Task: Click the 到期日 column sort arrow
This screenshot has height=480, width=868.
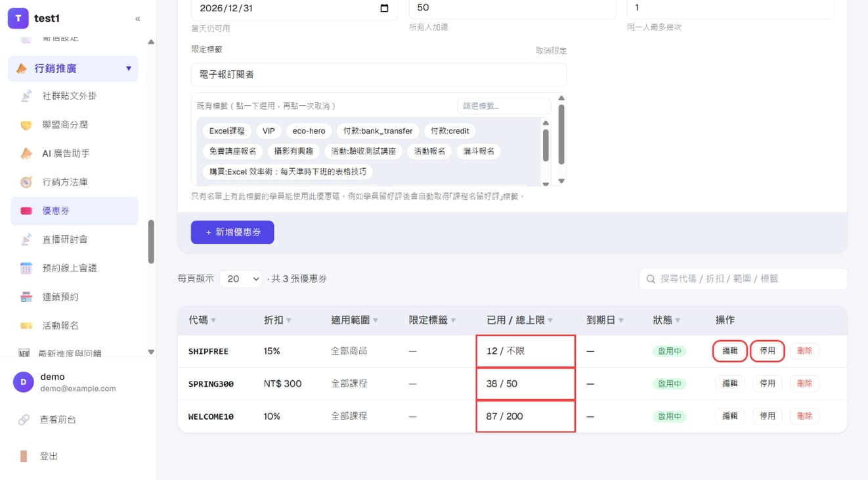Action: tap(621, 320)
